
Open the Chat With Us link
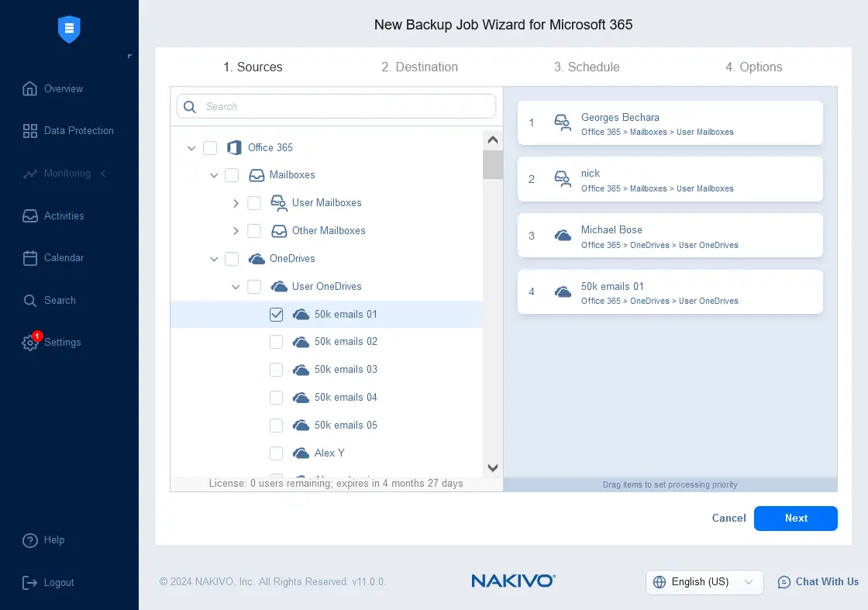click(x=818, y=582)
